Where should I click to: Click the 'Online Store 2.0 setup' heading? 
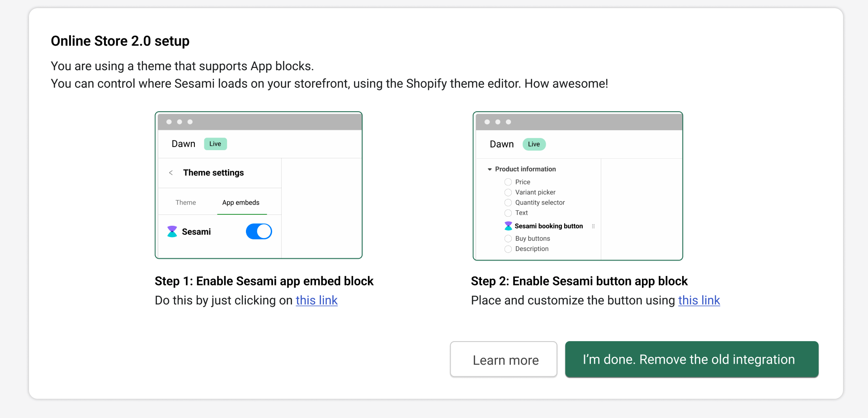(x=120, y=41)
